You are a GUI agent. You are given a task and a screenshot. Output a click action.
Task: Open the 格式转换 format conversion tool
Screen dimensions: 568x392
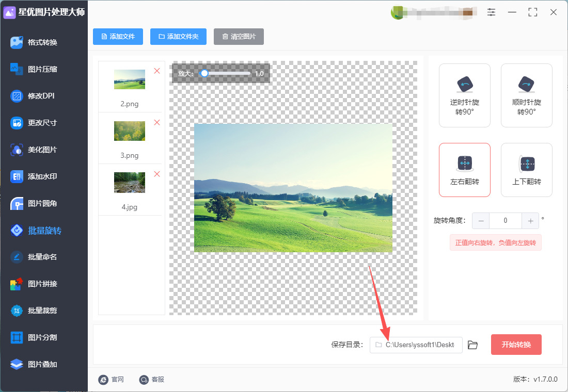point(34,42)
